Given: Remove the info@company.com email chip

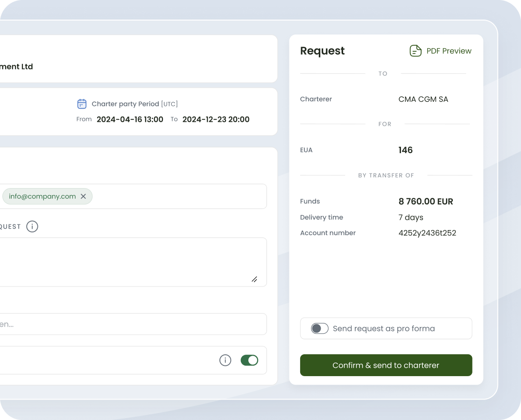Looking at the screenshot, I should [83, 196].
